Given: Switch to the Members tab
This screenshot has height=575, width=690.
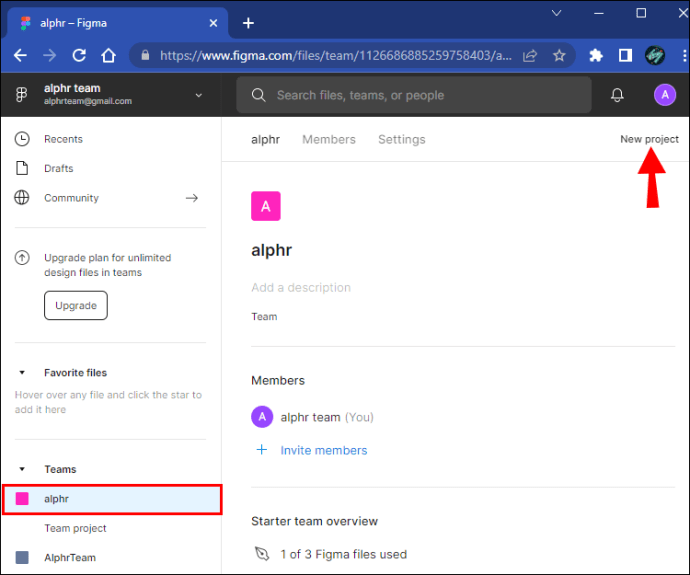Looking at the screenshot, I should pos(328,139).
